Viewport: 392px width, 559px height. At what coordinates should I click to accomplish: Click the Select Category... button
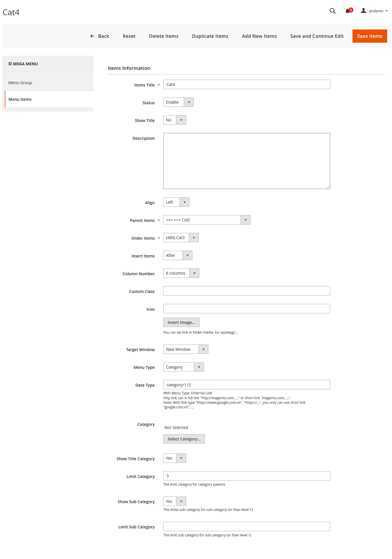click(184, 439)
